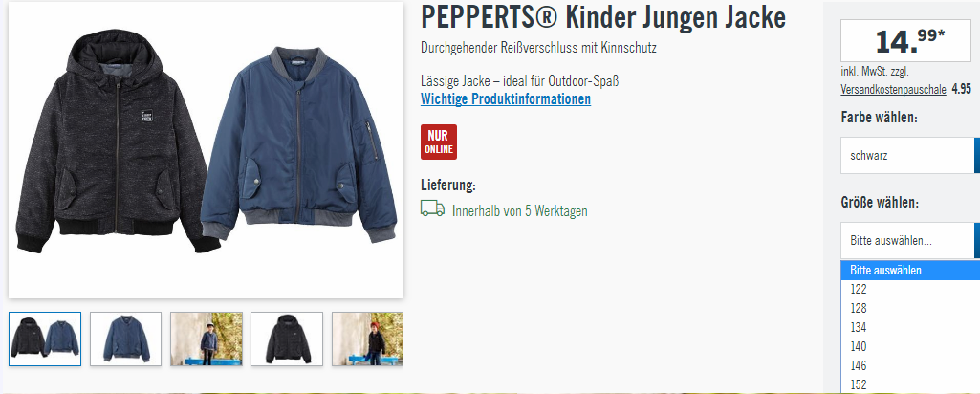Open the Farbe wählen dropdown showing schwarz

[x=910, y=156]
